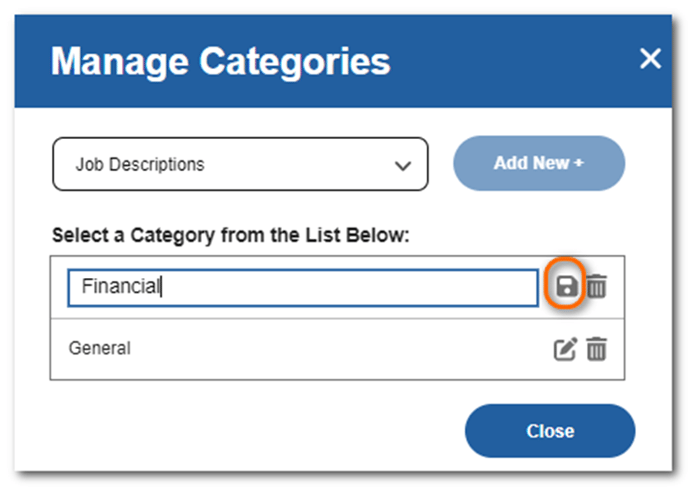Click the Select a Category label
This screenshot has height=487, width=688.
point(231,235)
